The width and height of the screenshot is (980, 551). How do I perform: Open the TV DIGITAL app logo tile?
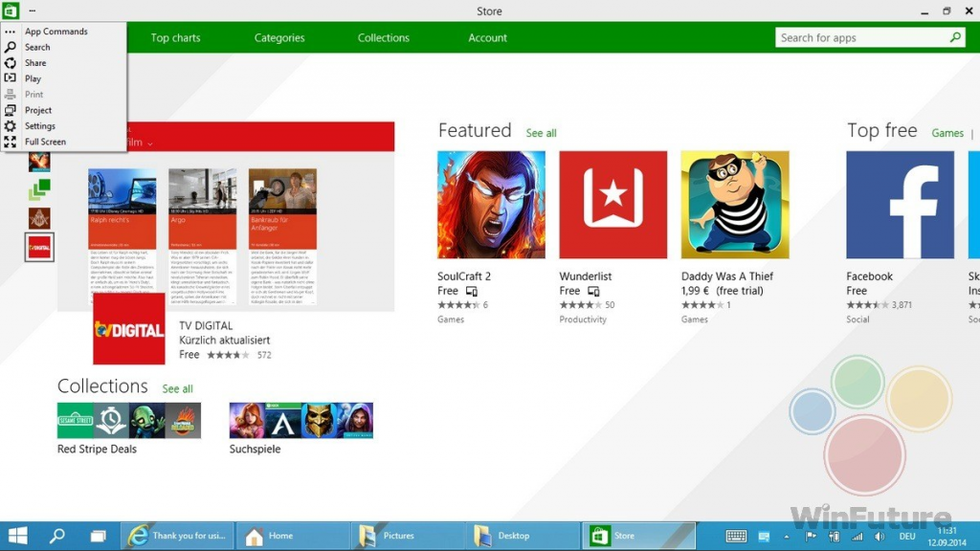[x=129, y=329]
